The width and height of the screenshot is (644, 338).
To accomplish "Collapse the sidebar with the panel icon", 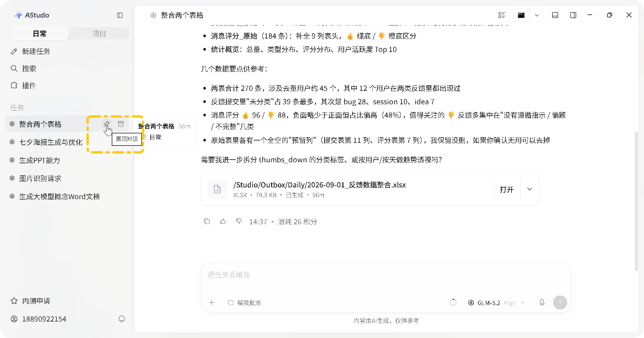I will point(120,15).
